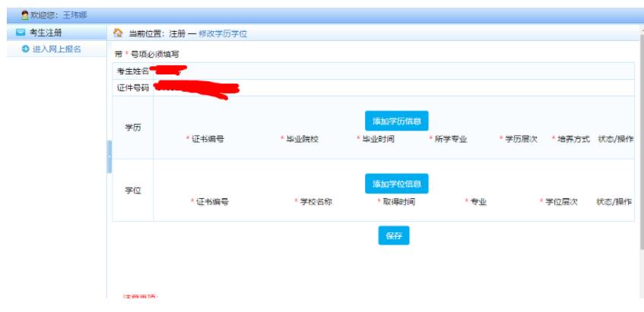Collapse the sidebar with the splitter handle
The height and width of the screenshot is (312, 644).
[109, 156]
